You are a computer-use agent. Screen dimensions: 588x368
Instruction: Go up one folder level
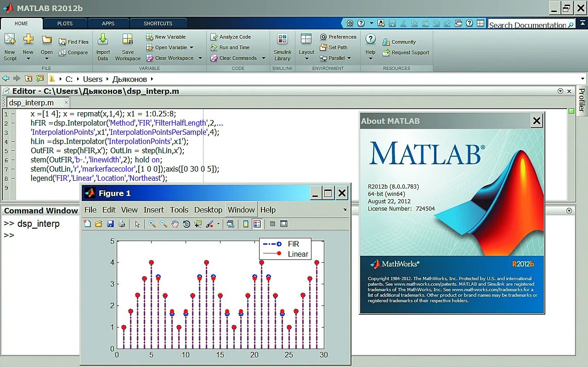tap(28, 79)
